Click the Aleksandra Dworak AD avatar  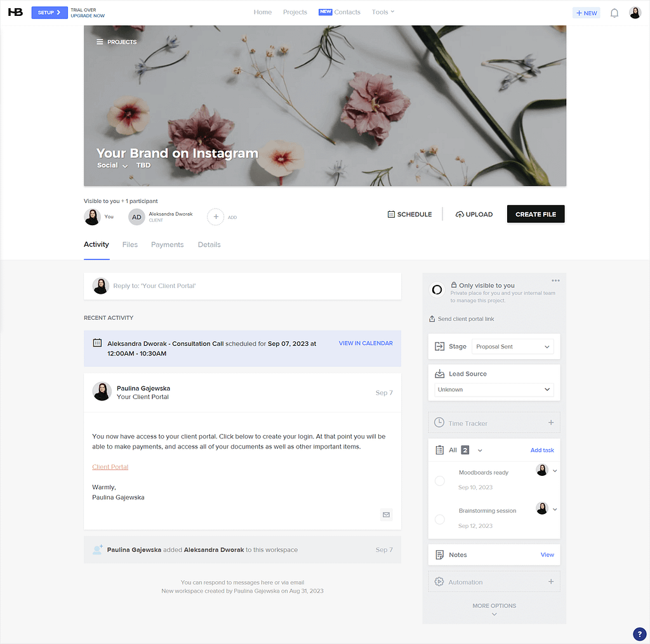click(x=136, y=217)
